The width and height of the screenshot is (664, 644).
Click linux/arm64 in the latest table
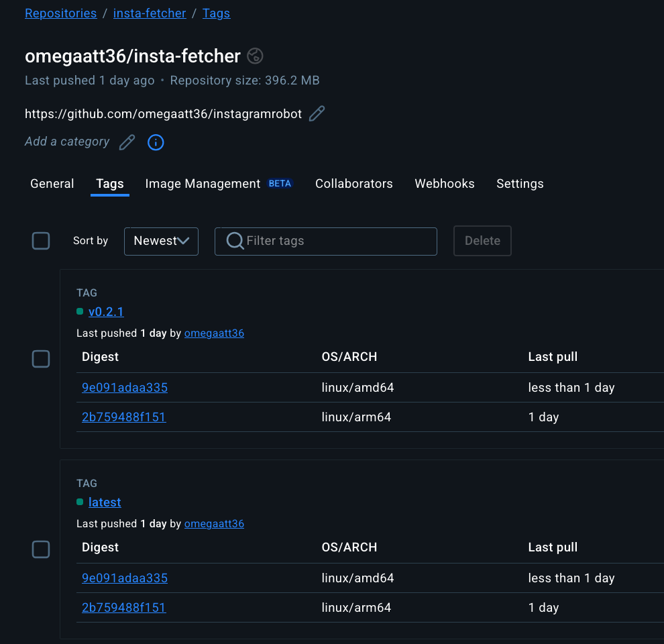[356, 608]
